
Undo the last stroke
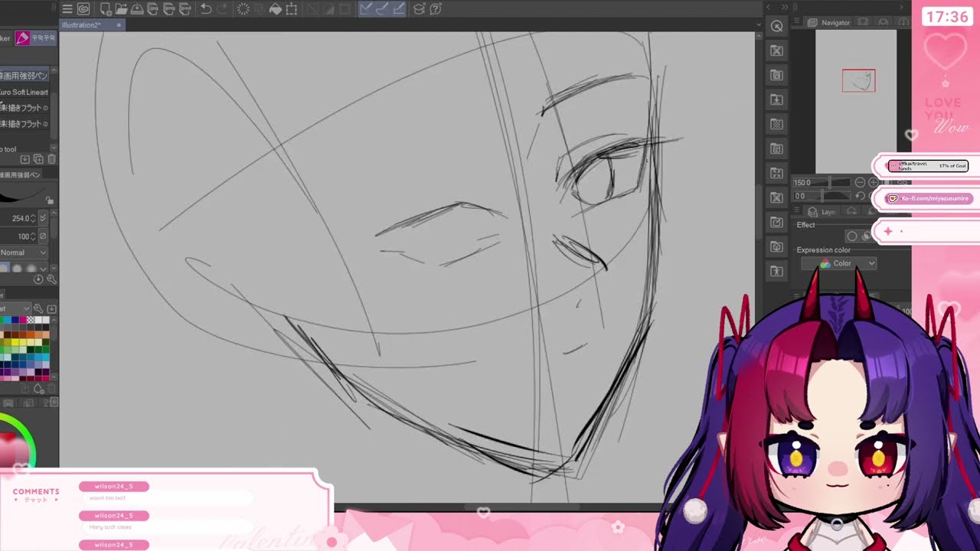point(205,9)
